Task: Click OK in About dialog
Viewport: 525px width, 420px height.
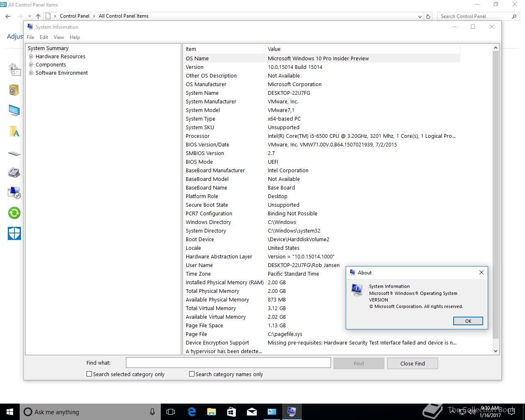Action: [468, 321]
